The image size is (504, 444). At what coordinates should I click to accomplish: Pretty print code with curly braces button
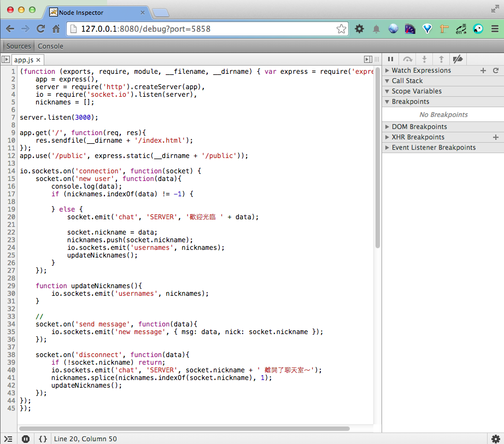[x=42, y=439]
